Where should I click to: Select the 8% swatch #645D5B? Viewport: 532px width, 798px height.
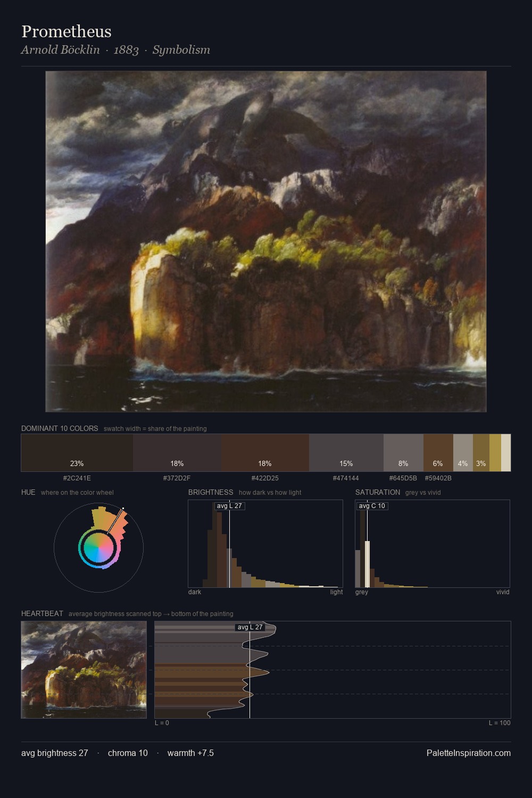tap(403, 453)
